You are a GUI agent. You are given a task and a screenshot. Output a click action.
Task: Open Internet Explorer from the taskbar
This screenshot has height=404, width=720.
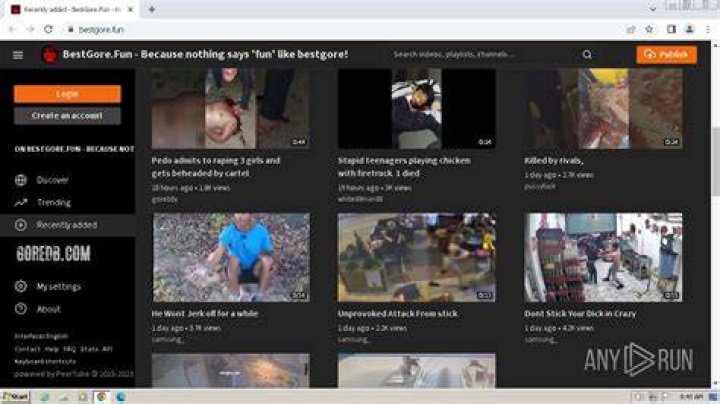pyautogui.click(x=45, y=397)
